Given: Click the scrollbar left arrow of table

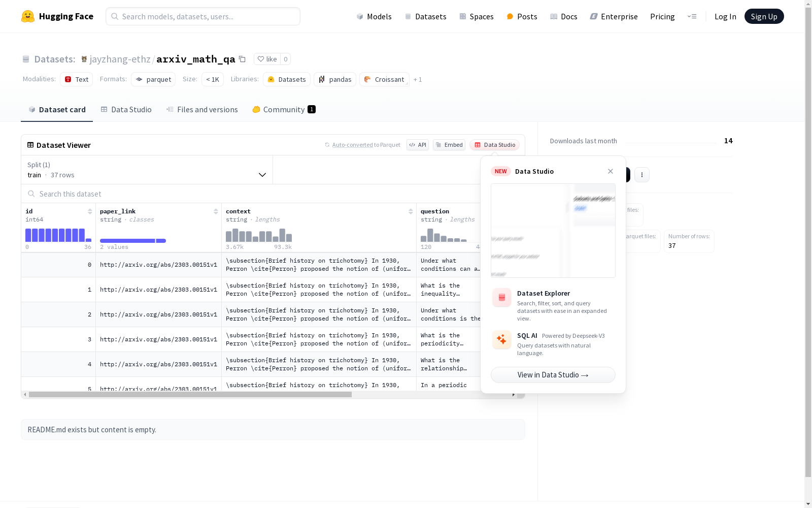Looking at the screenshot, I should coord(25,395).
